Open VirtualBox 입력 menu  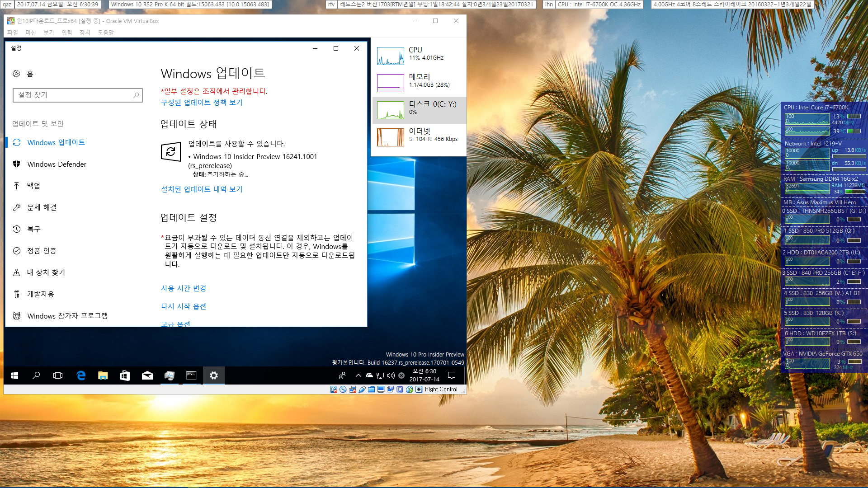(x=67, y=33)
